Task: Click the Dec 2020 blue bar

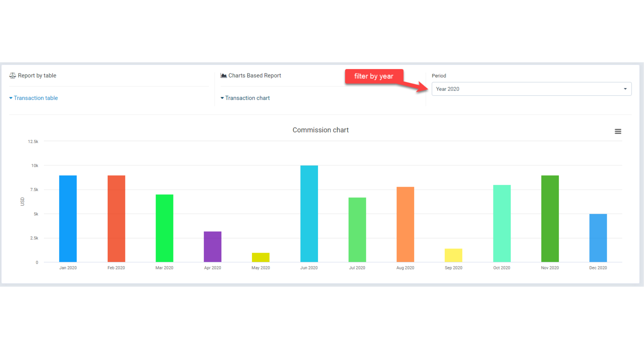Action: click(598, 238)
